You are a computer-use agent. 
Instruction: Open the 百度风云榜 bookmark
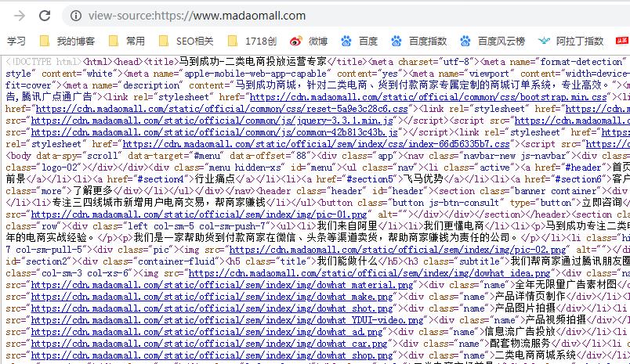point(493,41)
